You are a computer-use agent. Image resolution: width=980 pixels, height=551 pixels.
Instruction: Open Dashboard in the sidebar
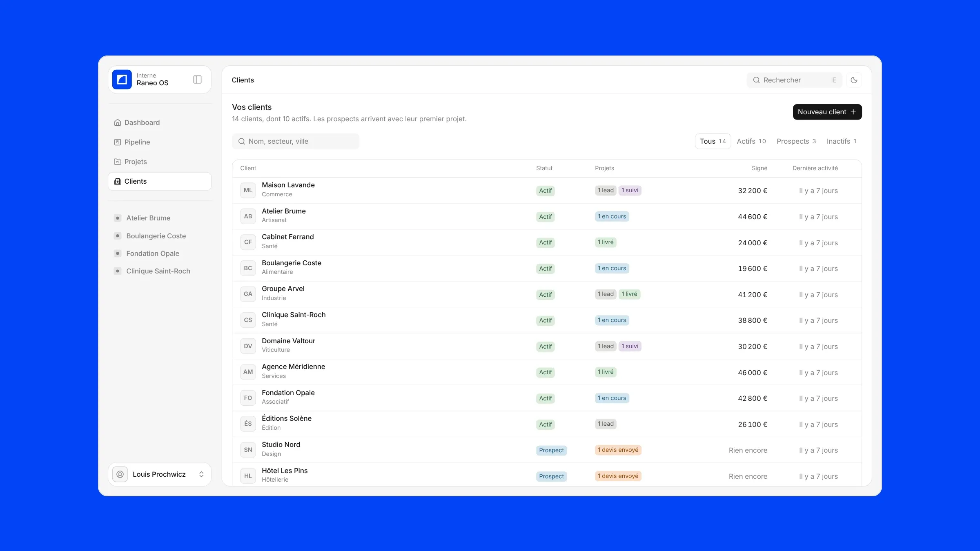point(160,122)
